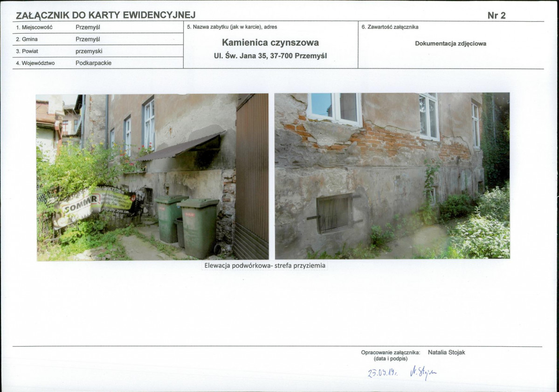The image size is (559, 392).
Task: Click the 'Dokumentacja zdjęciowa' text
Action: (450, 44)
